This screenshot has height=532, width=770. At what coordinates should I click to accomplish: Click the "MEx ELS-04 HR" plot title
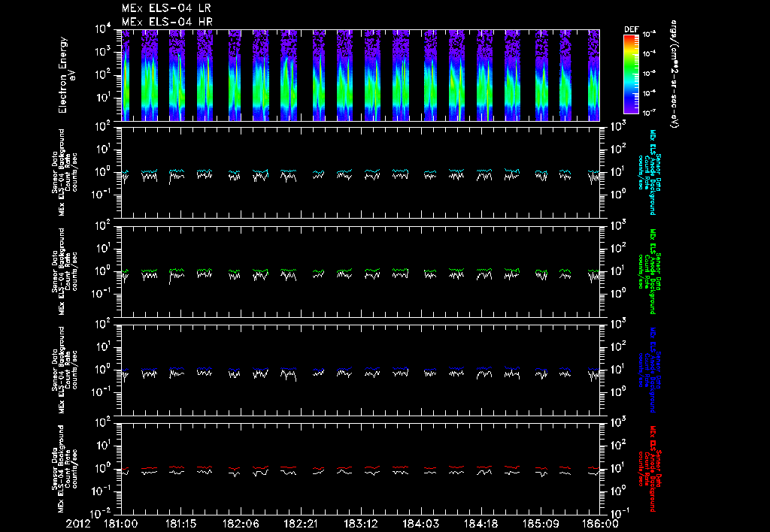pyautogui.click(x=167, y=22)
